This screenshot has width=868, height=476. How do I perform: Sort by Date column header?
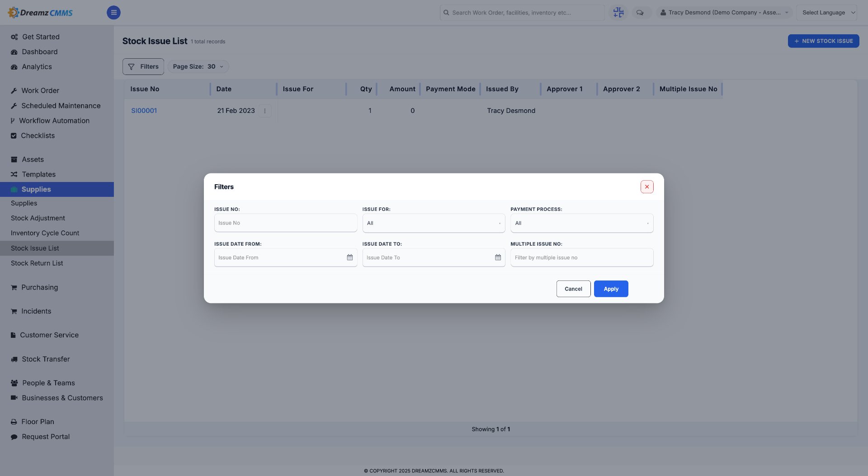224,89
